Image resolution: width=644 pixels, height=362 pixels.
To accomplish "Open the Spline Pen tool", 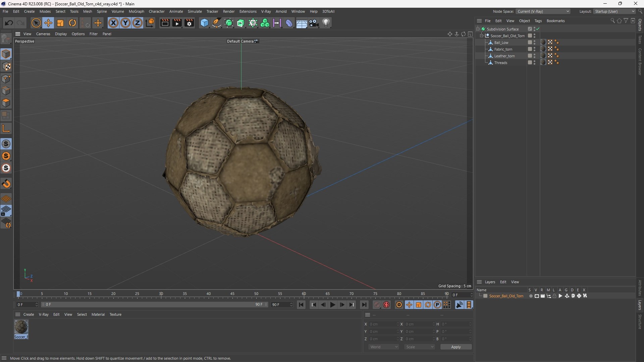I will 217,23.
